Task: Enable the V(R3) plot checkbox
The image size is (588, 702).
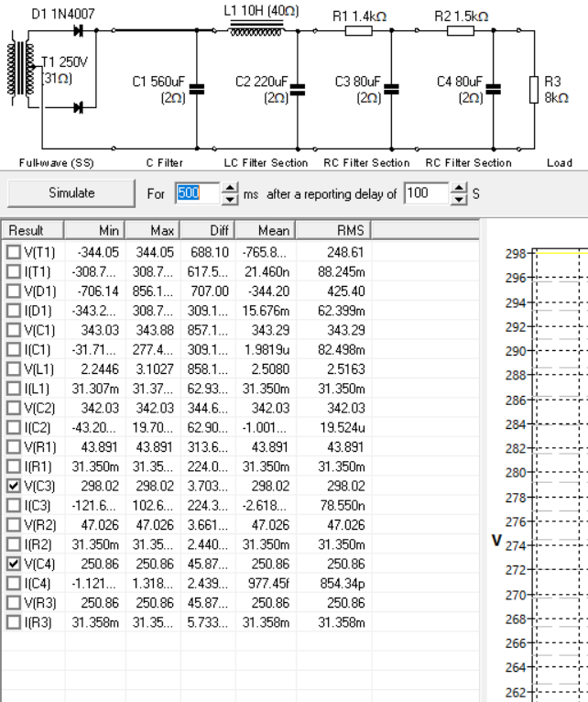Action: coord(14,603)
